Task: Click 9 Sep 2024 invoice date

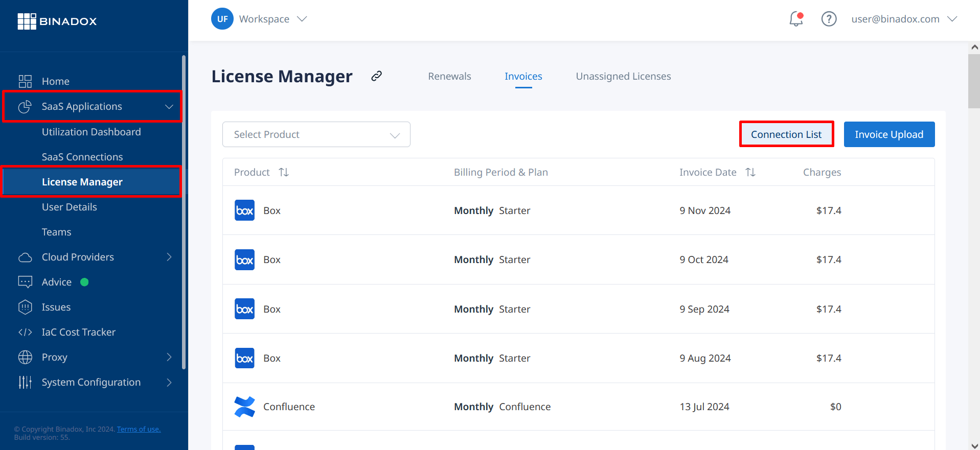Action: (x=704, y=309)
